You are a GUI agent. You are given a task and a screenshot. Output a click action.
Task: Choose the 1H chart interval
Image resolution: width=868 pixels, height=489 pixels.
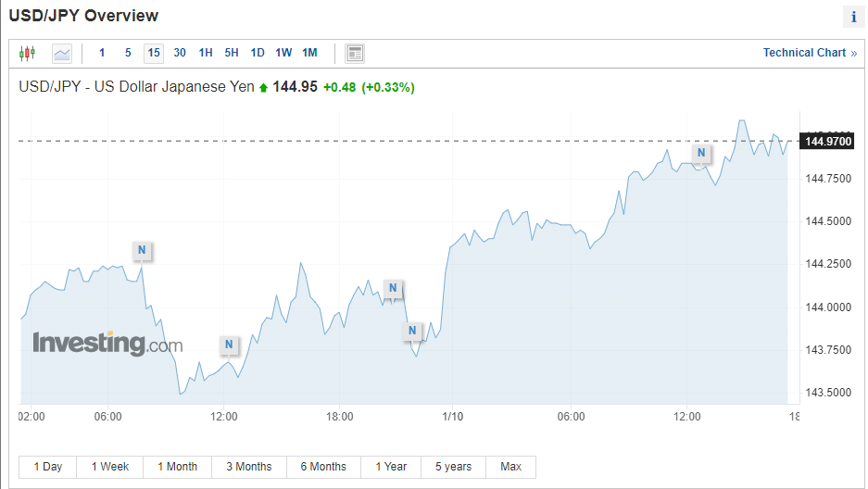point(206,53)
